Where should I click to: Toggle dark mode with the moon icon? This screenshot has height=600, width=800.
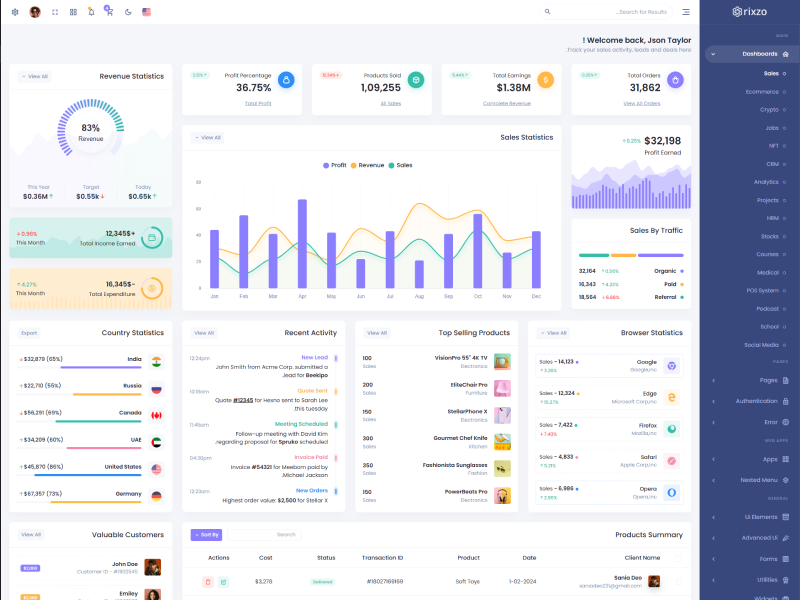click(x=128, y=12)
